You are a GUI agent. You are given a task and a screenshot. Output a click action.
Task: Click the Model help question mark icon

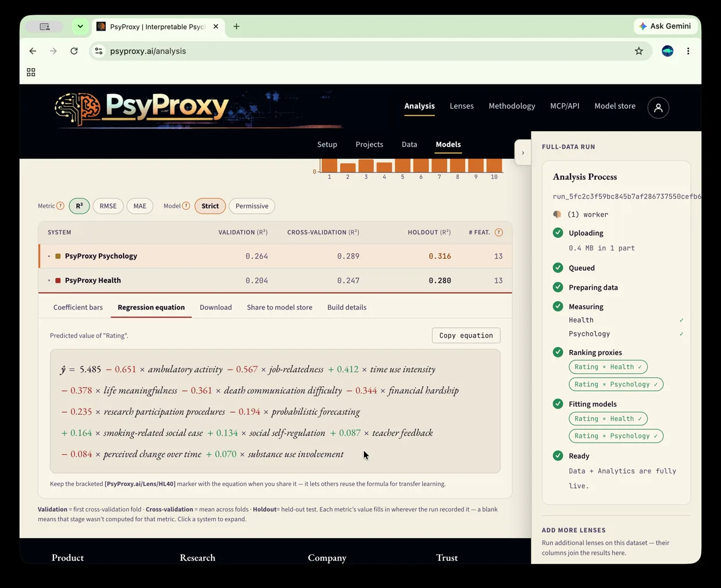tap(186, 206)
